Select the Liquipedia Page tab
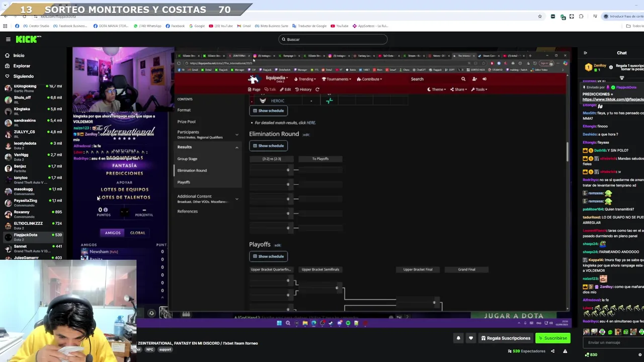Screen dimensions: 644x362 (254, 89)
